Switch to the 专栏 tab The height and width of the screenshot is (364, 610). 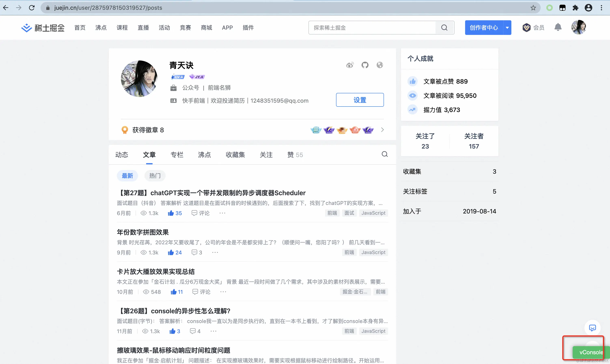pyautogui.click(x=177, y=155)
